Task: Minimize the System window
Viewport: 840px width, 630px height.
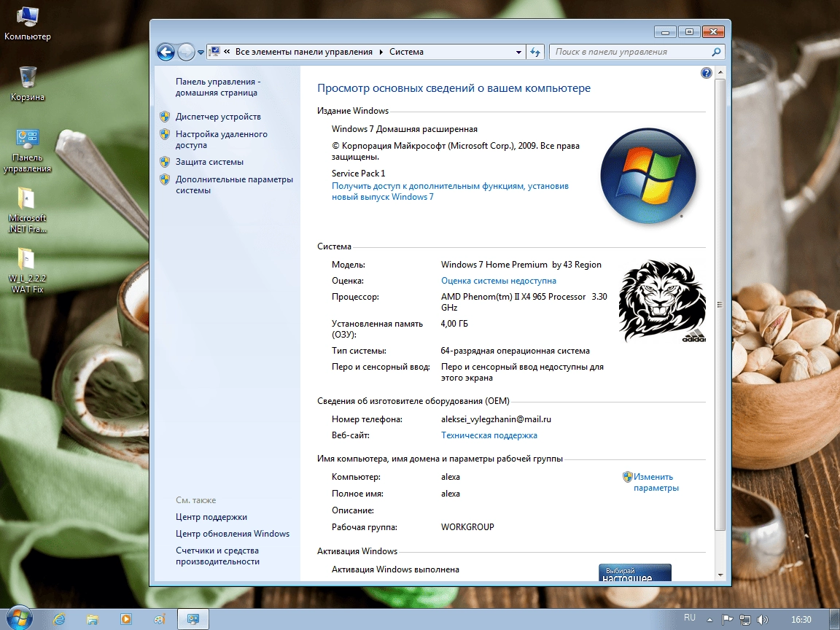Action: [665, 32]
